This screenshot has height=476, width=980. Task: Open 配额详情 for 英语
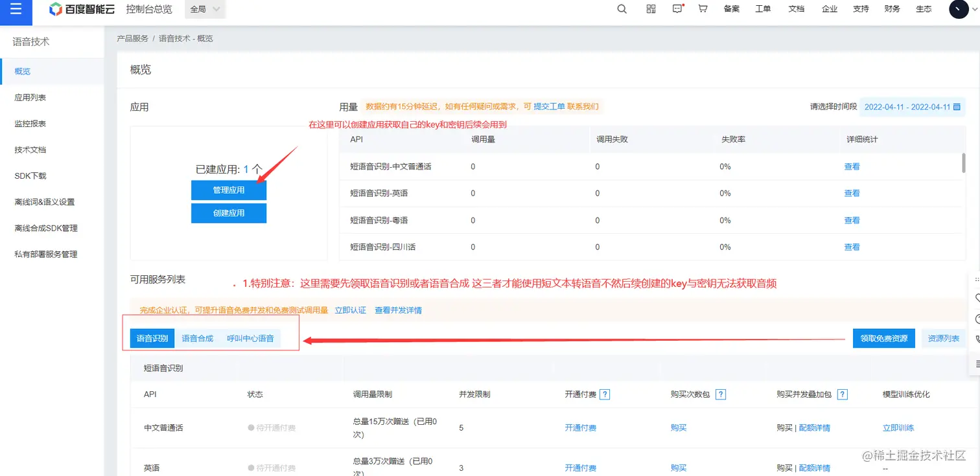click(814, 468)
